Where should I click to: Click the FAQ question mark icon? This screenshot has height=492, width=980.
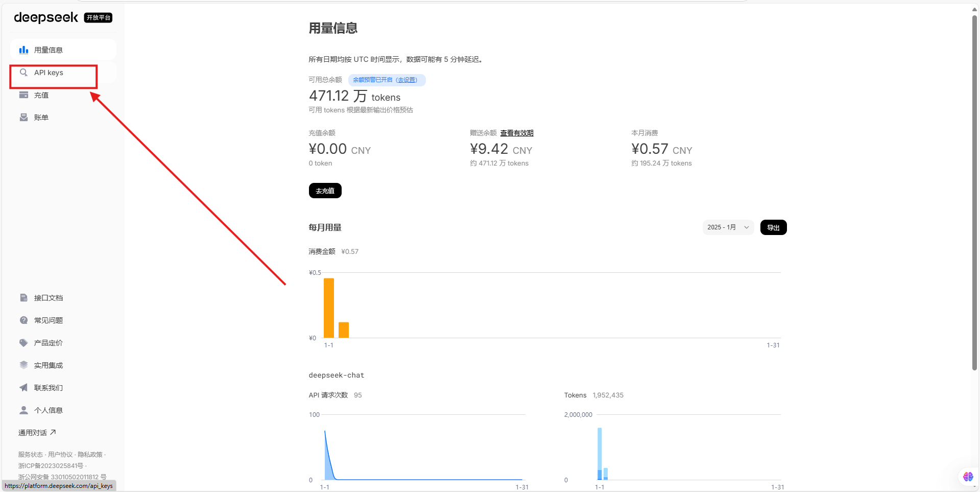tap(23, 320)
